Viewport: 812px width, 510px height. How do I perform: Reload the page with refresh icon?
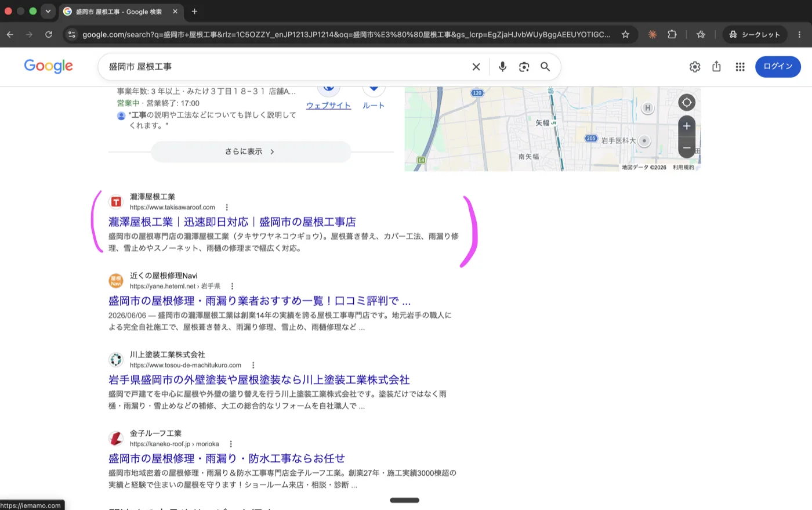pyautogui.click(x=49, y=35)
